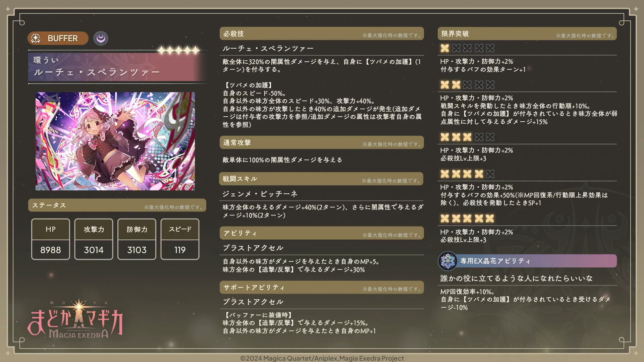Click the 攻撃力 3014 stat box
The width and height of the screenshot is (644, 362).
click(x=94, y=239)
